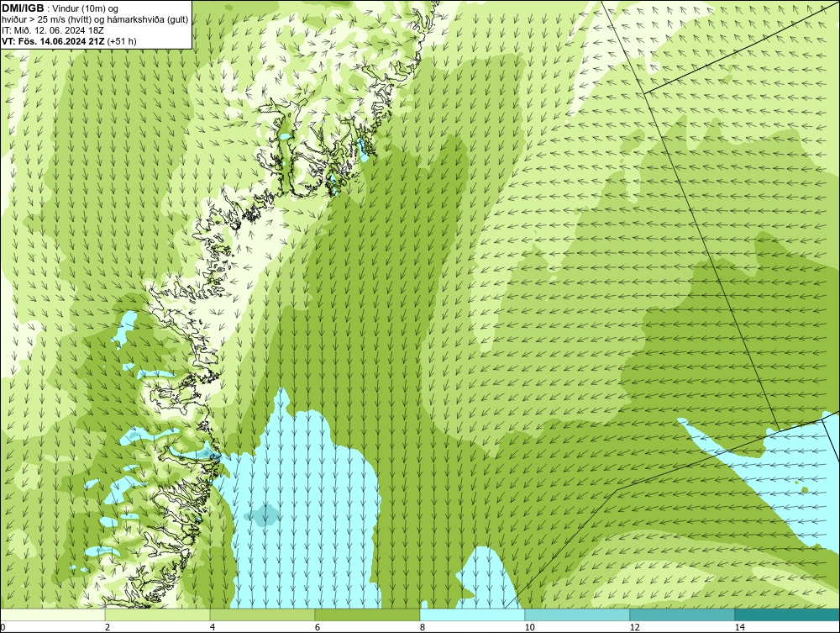Select the above 14 m/s dark teal swatch
Viewport: 840px width, 633px height.
click(788, 615)
